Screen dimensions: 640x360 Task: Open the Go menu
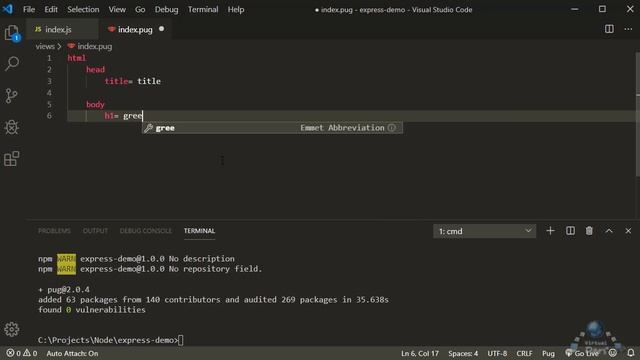click(x=140, y=9)
